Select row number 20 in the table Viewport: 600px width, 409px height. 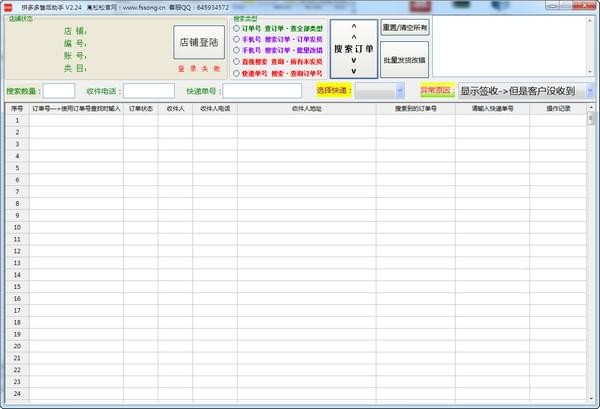17,346
